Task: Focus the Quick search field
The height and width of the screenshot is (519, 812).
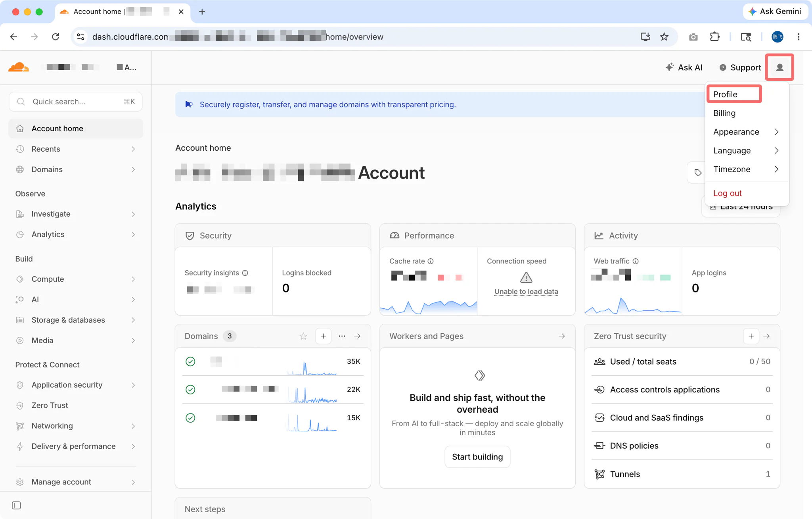Action: (76, 102)
